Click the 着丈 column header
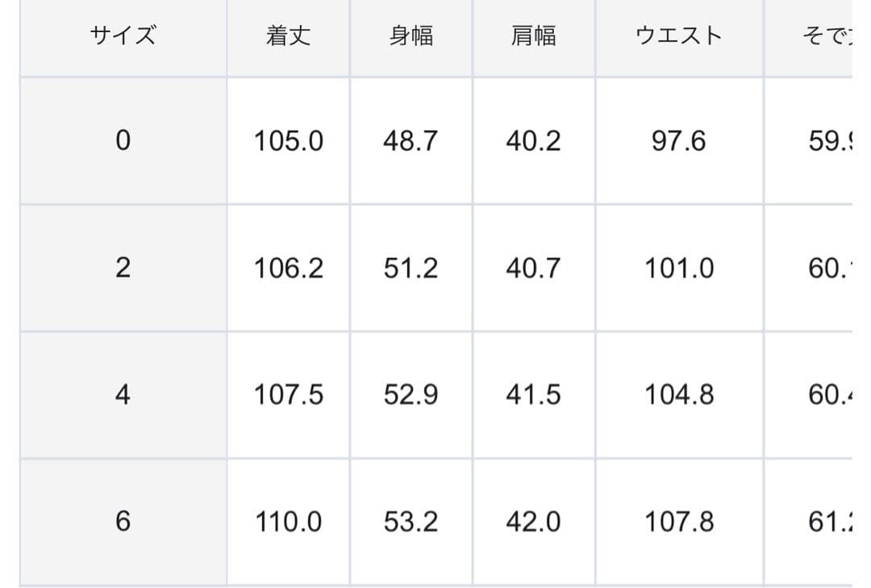This screenshot has height=588, width=871. pos(288,36)
